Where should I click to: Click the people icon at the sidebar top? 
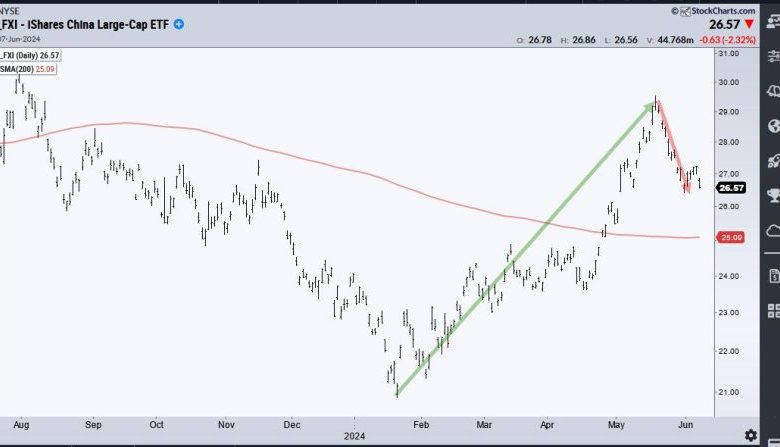point(774,21)
